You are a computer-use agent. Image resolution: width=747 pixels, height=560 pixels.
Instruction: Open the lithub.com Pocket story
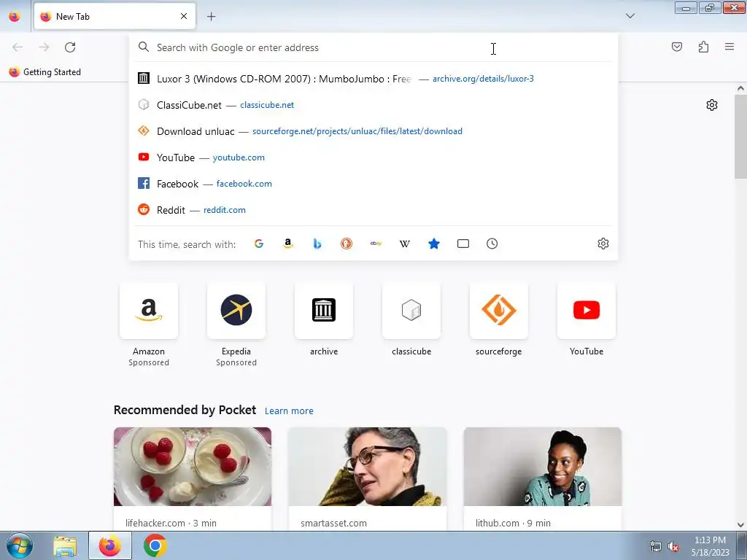[542, 478]
